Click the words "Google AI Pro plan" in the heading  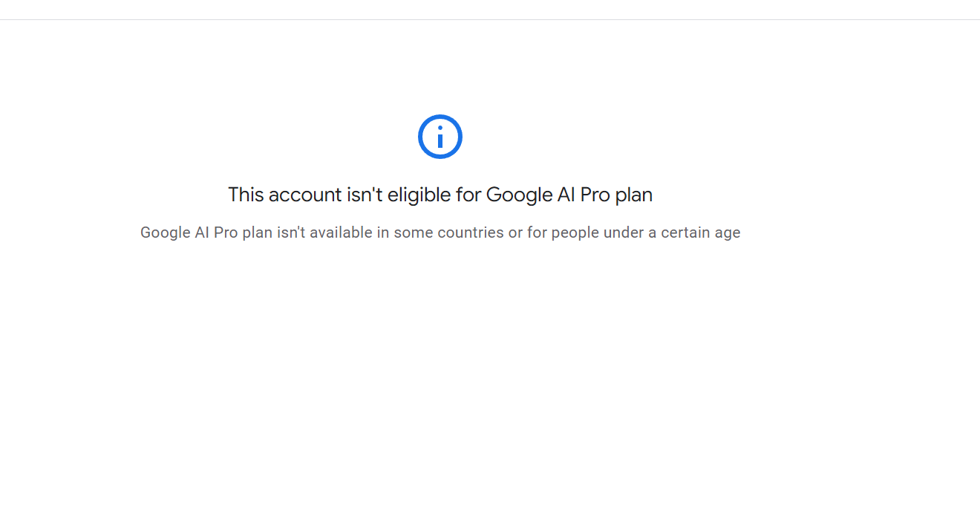tap(569, 195)
